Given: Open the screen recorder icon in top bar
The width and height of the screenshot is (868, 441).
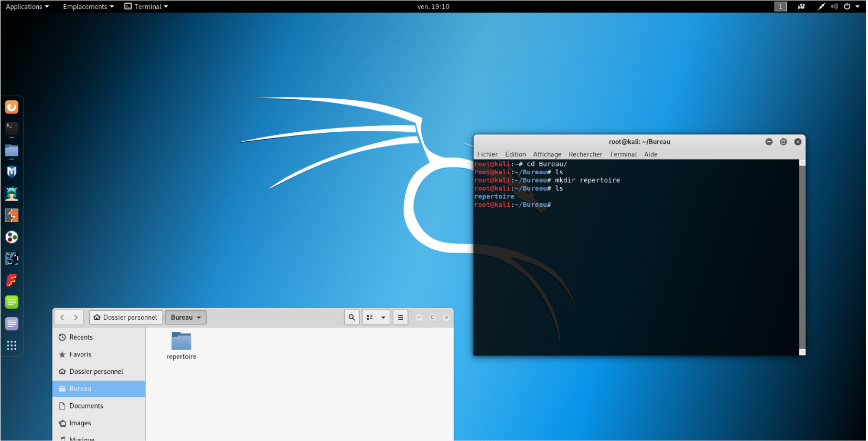Looking at the screenshot, I should click(x=801, y=7).
